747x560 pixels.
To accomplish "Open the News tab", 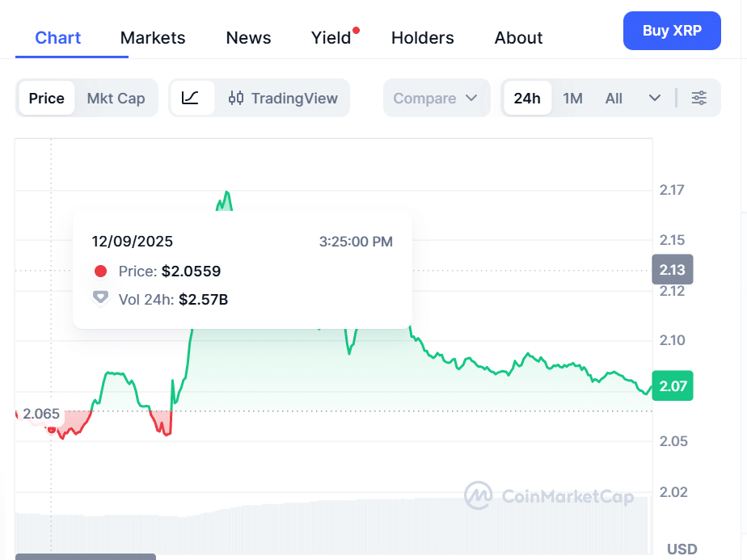I will 248,38.
